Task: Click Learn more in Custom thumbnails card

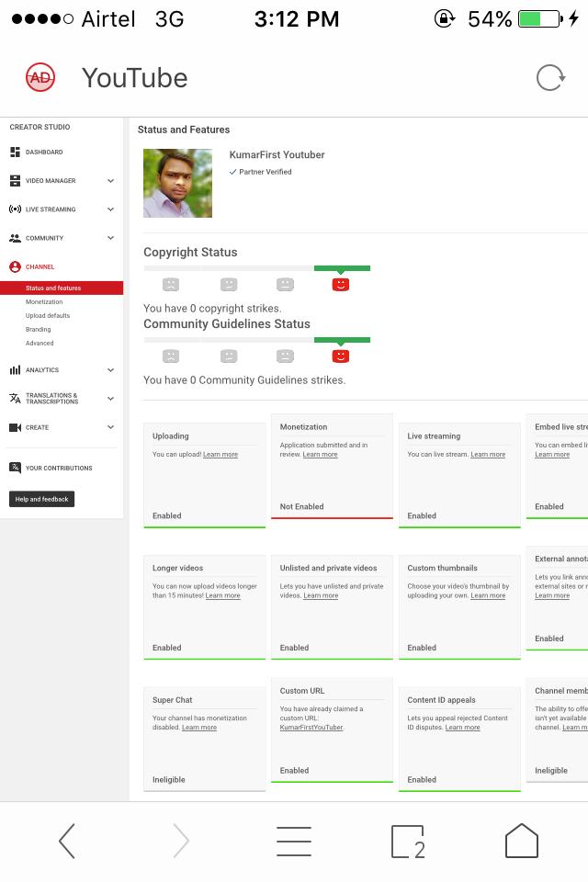Action: tap(488, 595)
